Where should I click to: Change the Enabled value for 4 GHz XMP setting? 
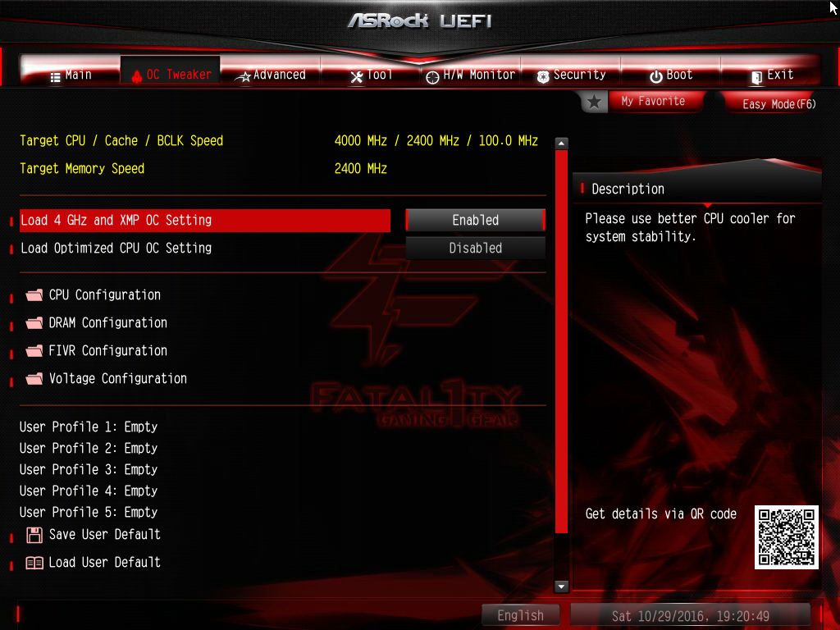pyautogui.click(x=475, y=220)
